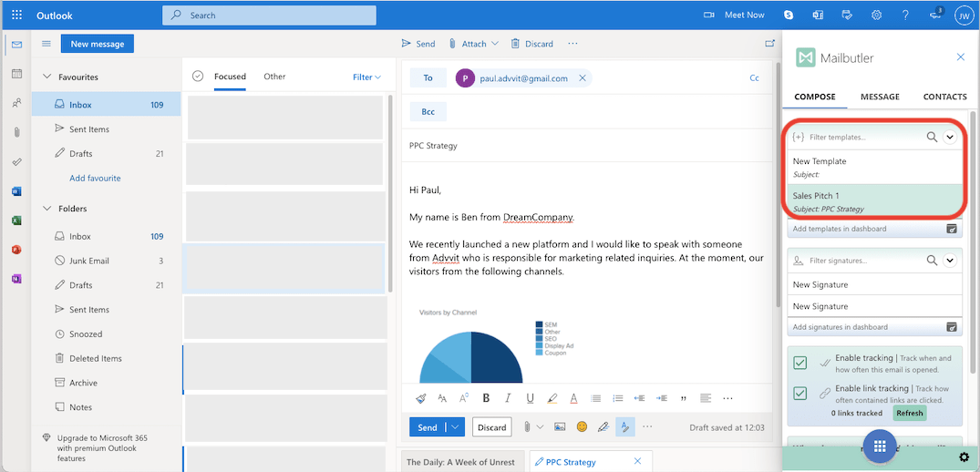Open Calendar from the left rail
The image size is (980, 472).
tap(17, 74)
